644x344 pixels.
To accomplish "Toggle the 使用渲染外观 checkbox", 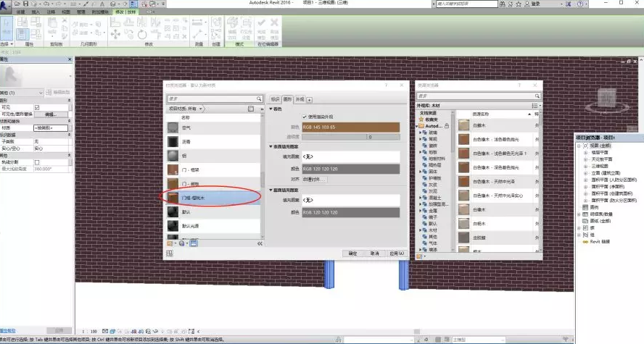I will coord(305,117).
